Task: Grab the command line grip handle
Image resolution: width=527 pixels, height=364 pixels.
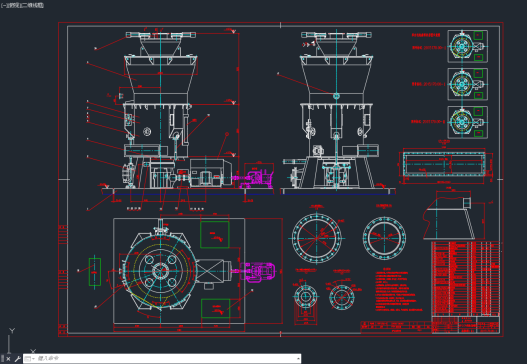Action: coord(2,359)
